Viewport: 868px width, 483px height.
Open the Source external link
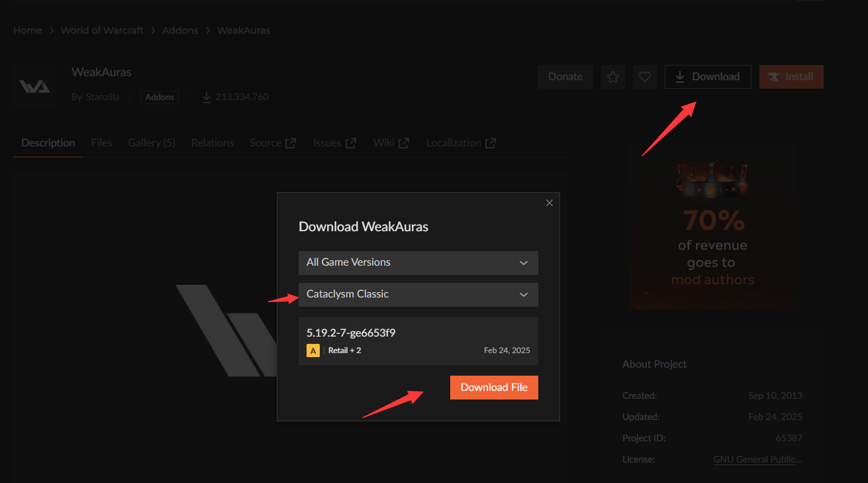tap(273, 143)
